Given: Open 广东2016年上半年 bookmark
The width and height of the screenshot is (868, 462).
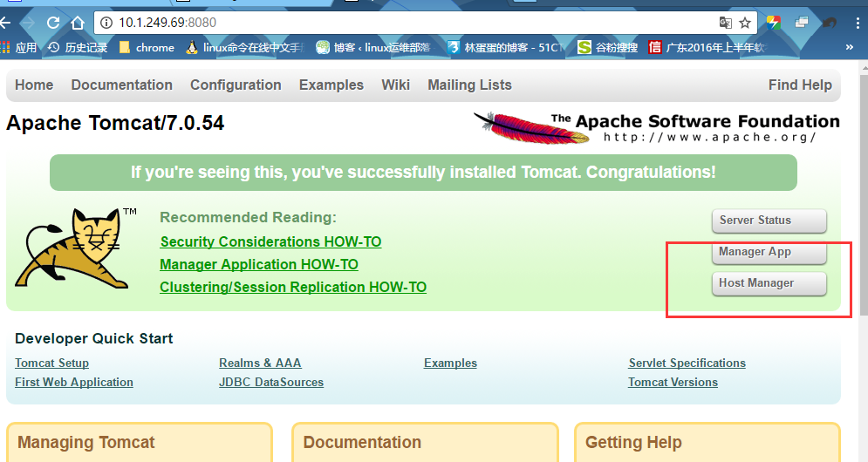Looking at the screenshot, I should 707,48.
